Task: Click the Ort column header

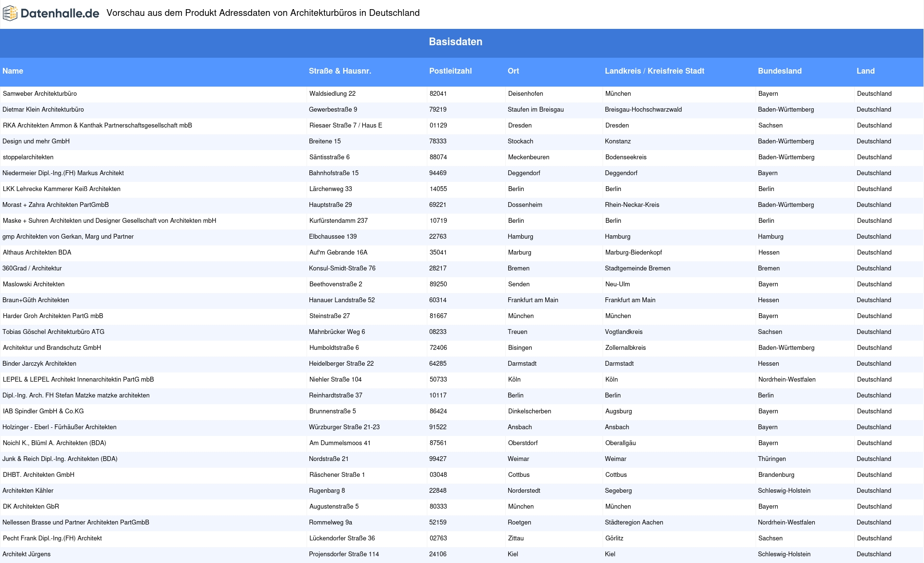Action: click(513, 71)
